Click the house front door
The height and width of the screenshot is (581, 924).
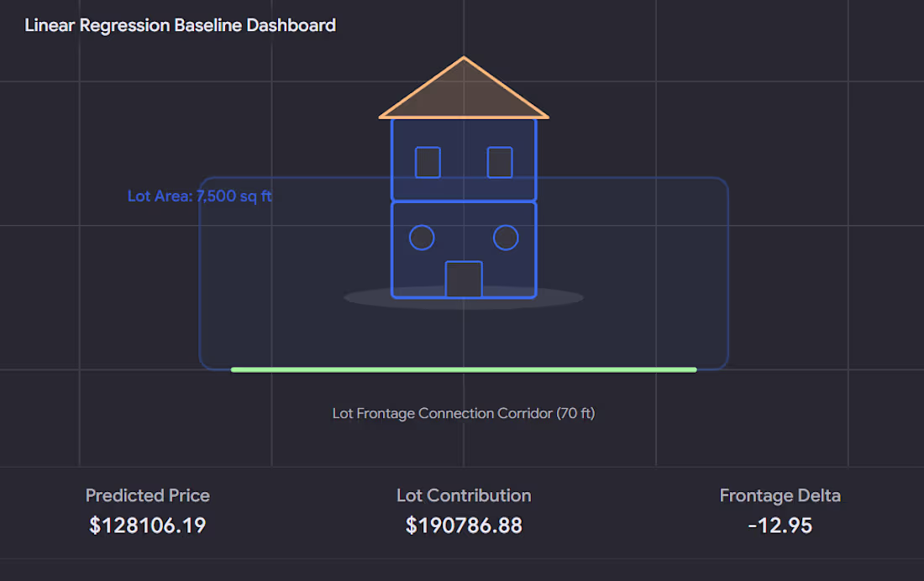pyautogui.click(x=464, y=280)
